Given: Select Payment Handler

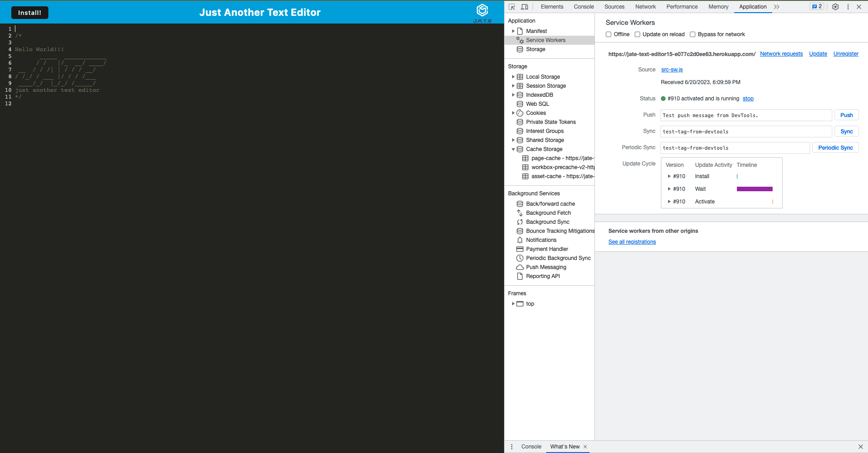Looking at the screenshot, I should click(x=547, y=249).
